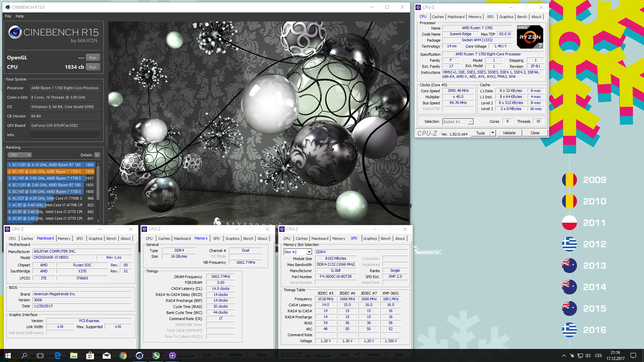Click the top CPU-Z window title icon
Viewport: 644px width, 362px height.
pos(418,7)
